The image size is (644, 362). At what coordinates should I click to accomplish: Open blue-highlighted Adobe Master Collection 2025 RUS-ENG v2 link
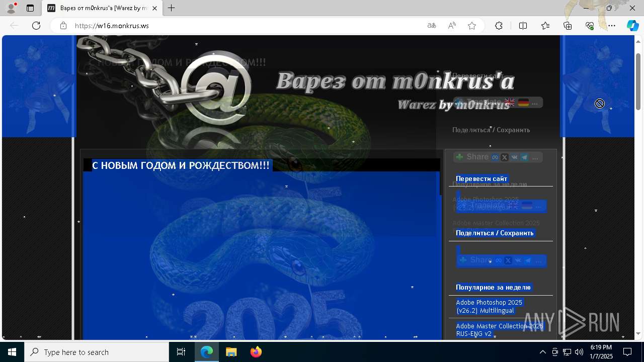pos(500,330)
